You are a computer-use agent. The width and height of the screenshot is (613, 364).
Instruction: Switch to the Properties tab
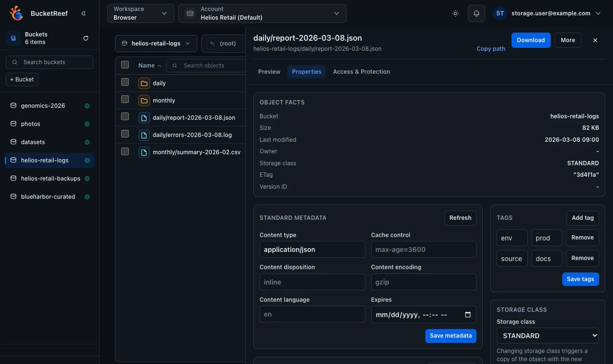click(306, 72)
